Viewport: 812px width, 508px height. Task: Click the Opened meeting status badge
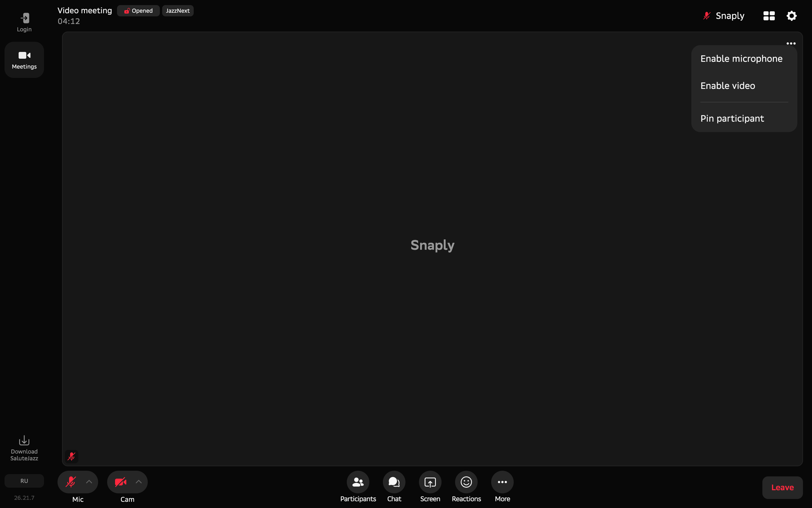pos(138,11)
